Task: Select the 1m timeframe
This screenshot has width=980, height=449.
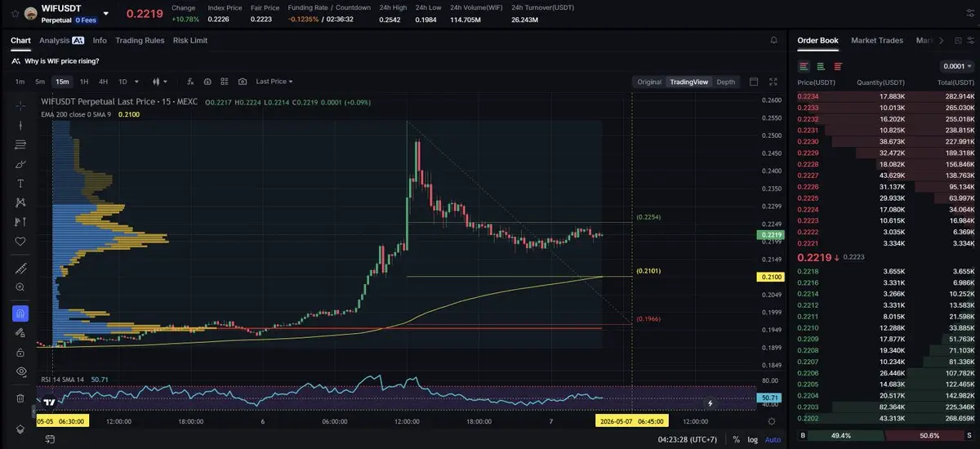Action: 20,82
